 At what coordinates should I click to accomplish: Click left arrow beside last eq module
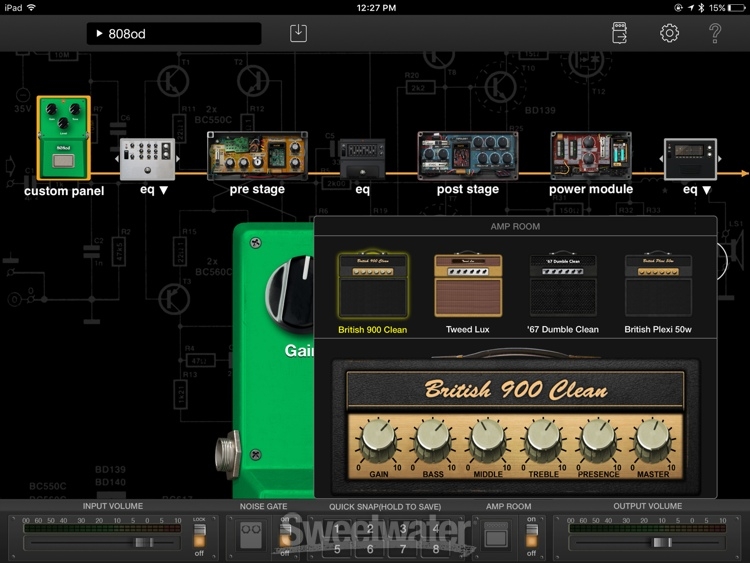661,159
